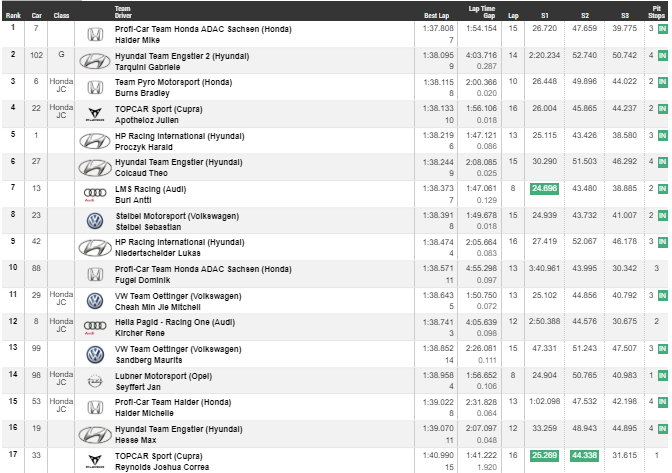Click car number 102
The image size is (672, 473).
(x=36, y=55)
